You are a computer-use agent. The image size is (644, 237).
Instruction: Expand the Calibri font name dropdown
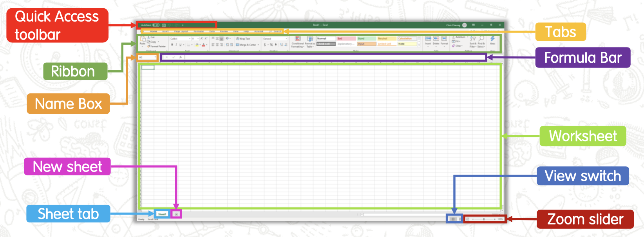[x=190, y=39]
